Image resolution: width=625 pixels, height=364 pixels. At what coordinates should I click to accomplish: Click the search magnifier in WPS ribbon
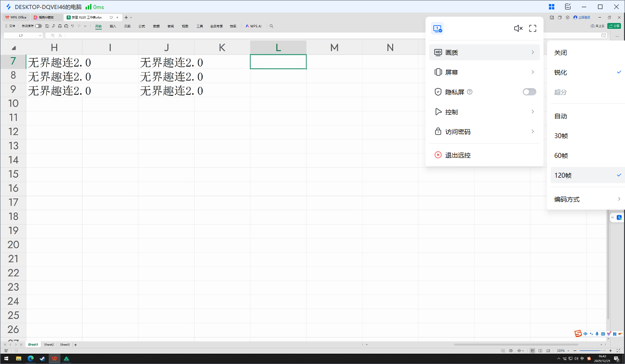tap(272, 26)
